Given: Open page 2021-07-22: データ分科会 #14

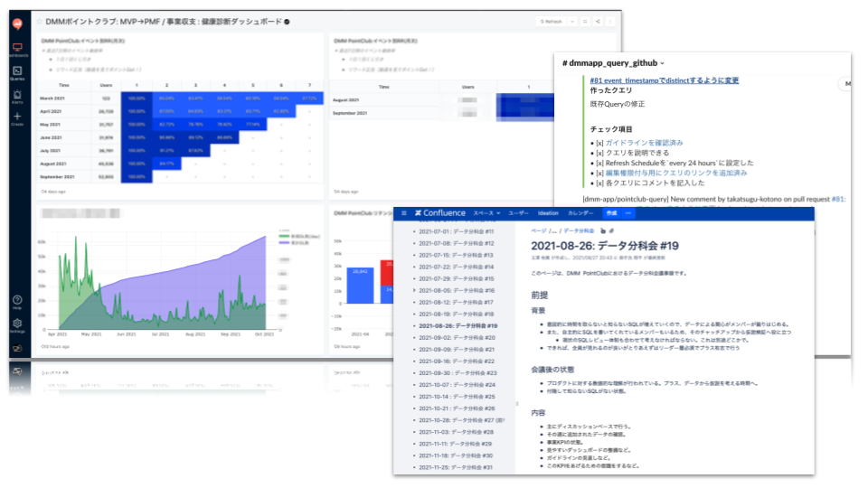Looking at the screenshot, I should pos(456,267).
